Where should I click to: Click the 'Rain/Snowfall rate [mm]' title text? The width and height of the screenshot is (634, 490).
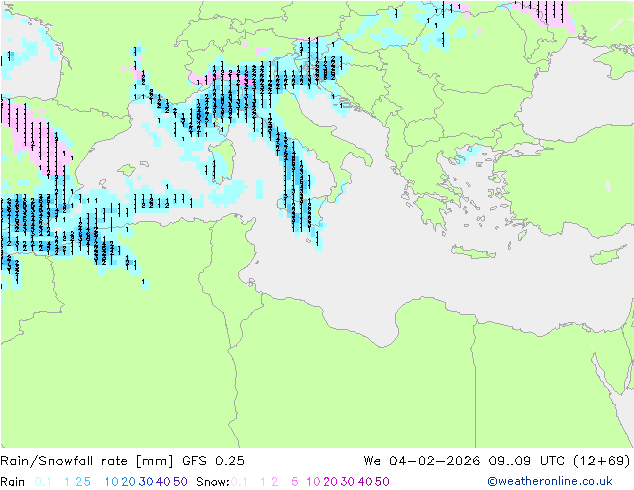pyautogui.click(x=87, y=460)
